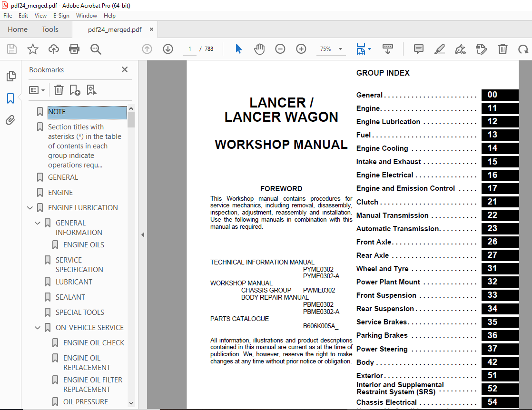Collapse the ON-VEHICLE SERVICE bookmark
This screenshot has height=410, width=532.
click(x=37, y=328)
